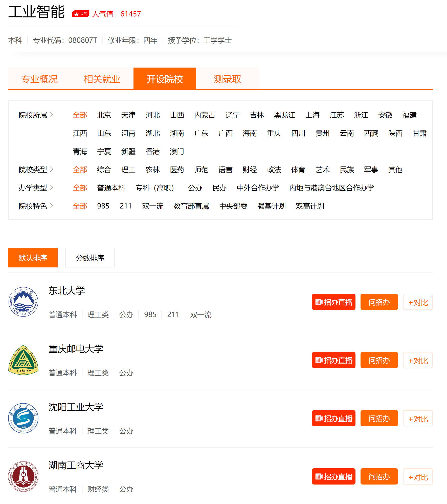Select 全部 in 办学类型 row
This screenshot has width=447, height=504.
coord(80,188)
